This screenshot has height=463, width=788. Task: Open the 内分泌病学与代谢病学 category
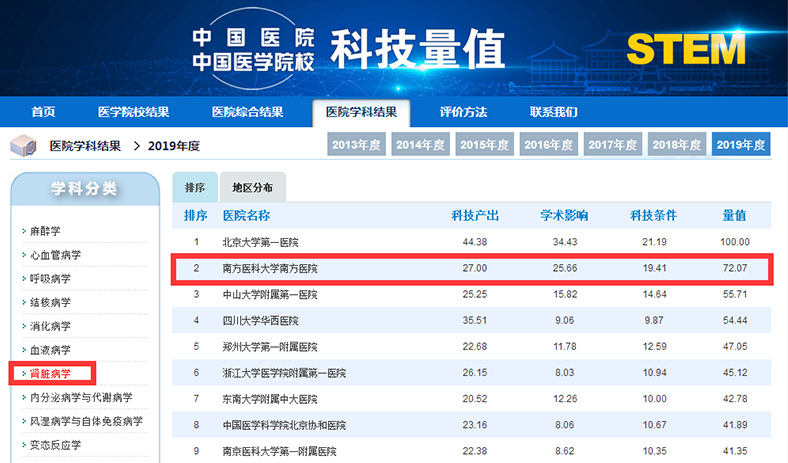(x=81, y=397)
